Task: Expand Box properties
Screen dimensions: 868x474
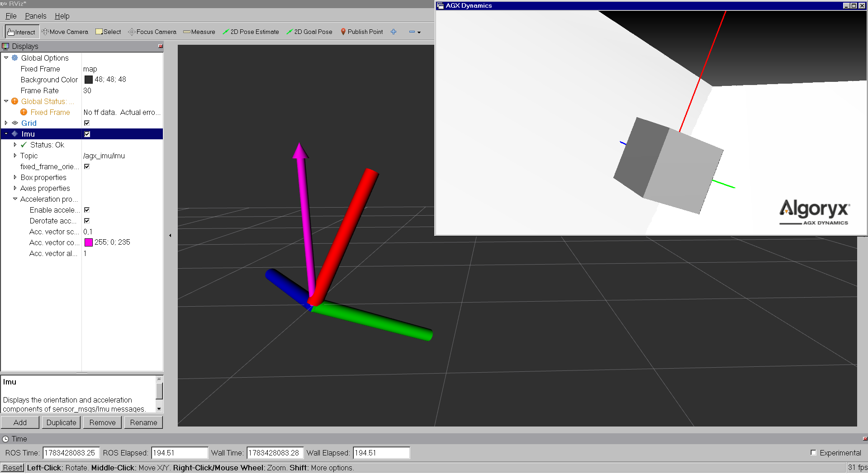Action: click(x=15, y=177)
